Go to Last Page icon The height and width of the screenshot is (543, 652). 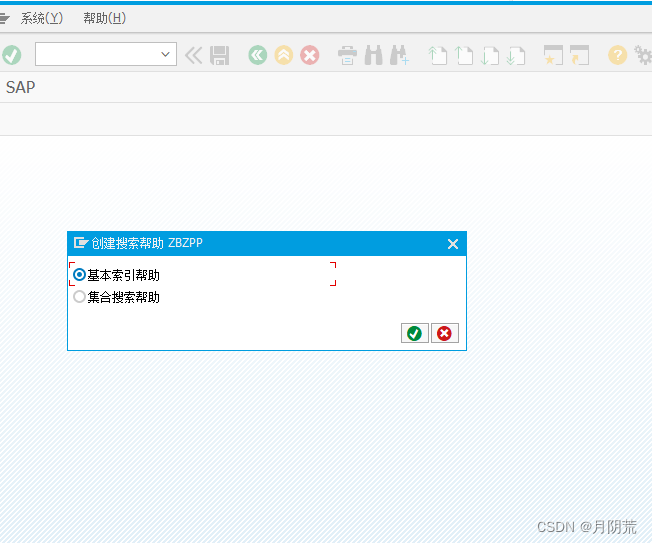(516, 55)
